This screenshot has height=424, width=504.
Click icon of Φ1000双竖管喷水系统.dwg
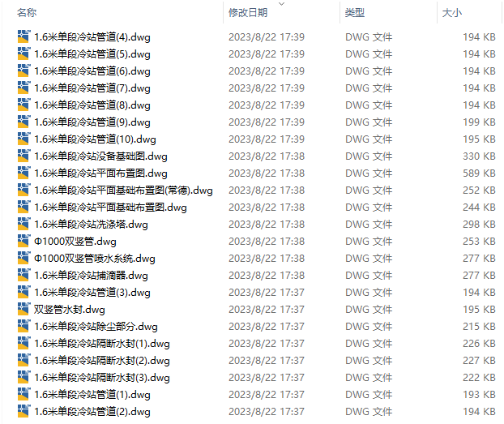point(23,258)
